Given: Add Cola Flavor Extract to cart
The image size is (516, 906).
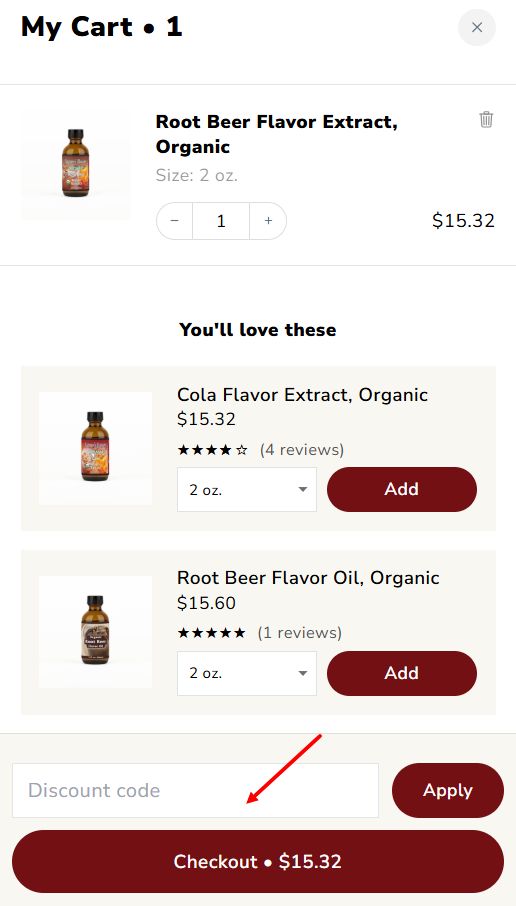Looking at the screenshot, I should [402, 489].
